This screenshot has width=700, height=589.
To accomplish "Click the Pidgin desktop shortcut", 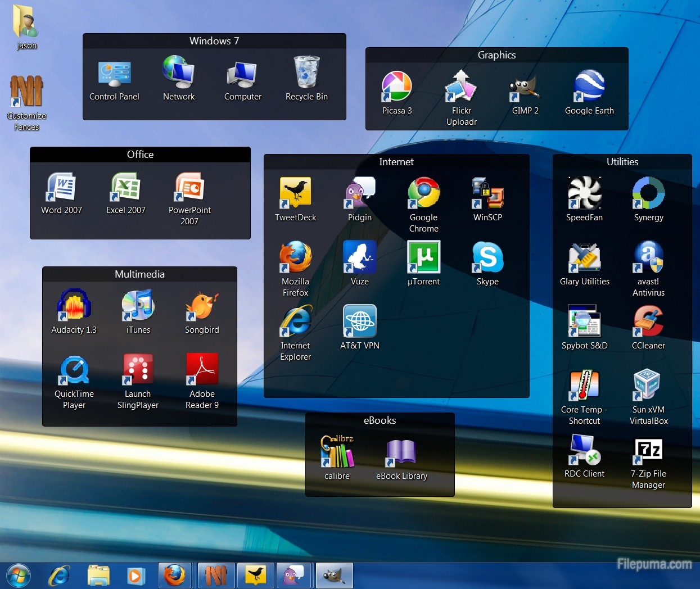I will tap(360, 200).
